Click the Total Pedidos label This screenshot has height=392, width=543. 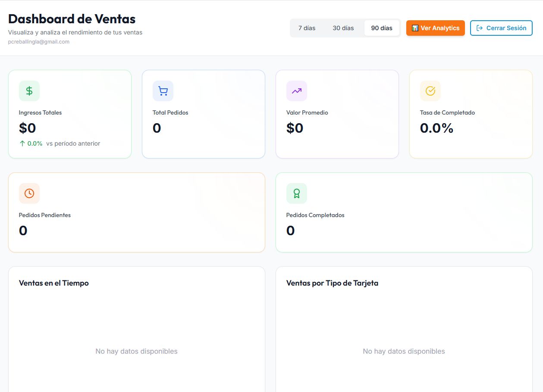[x=170, y=112]
